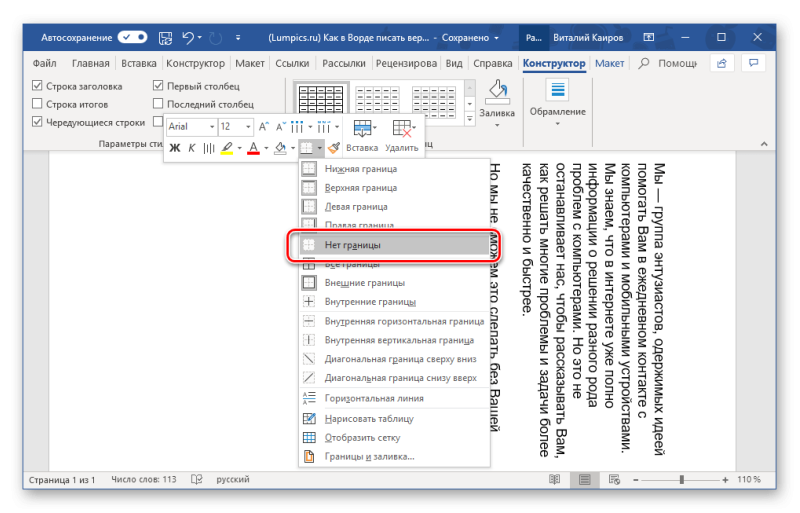Screen dimensions: 800x513
Task: Select Отобразить сетку menu item
Action: point(394,437)
